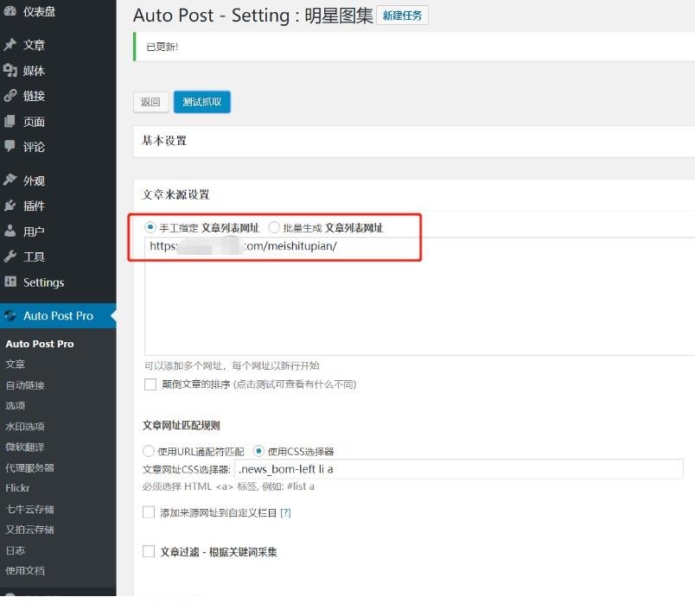Open the Media (媒体) icon in sidebar
The width and height of the screenshot is (695, 616).
pos(10,70)
